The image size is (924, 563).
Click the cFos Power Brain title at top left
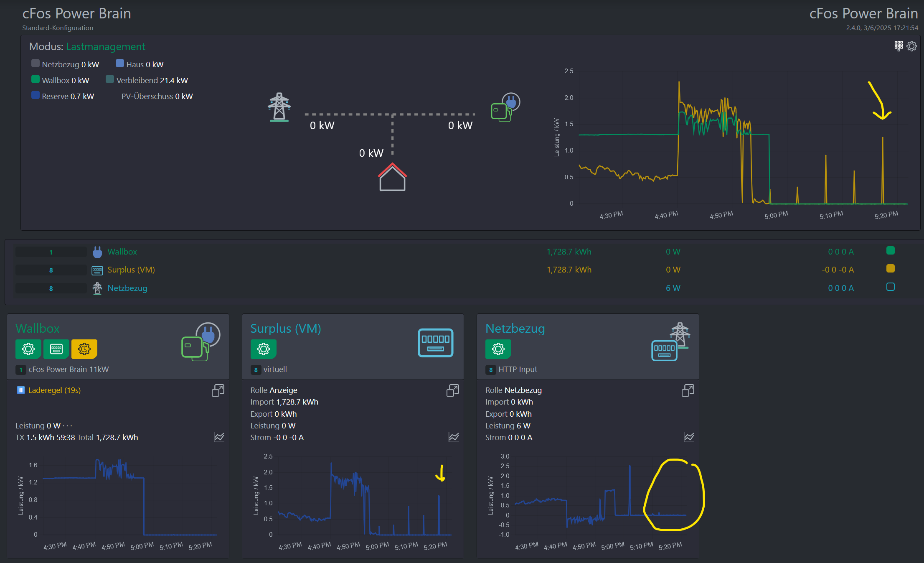click(76, 13)
